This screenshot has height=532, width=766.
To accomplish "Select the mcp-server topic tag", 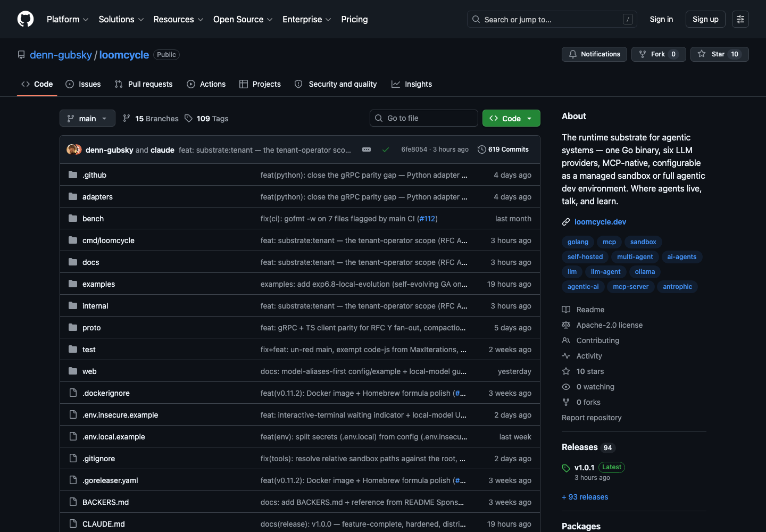I will [630, 287].
